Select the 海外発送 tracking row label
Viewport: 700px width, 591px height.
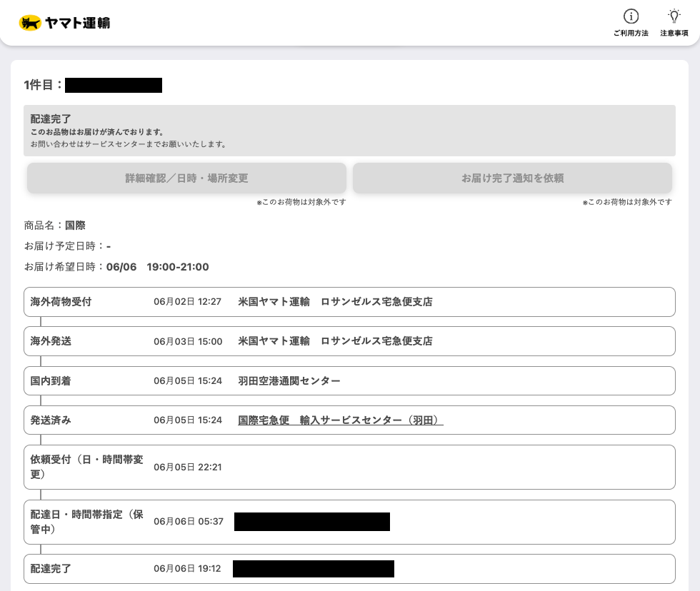[x=51, y=341]
